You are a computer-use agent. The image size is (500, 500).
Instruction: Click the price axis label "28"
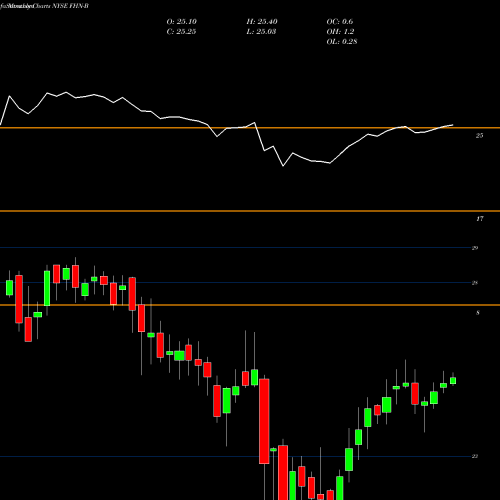click(x=475, y=283)
